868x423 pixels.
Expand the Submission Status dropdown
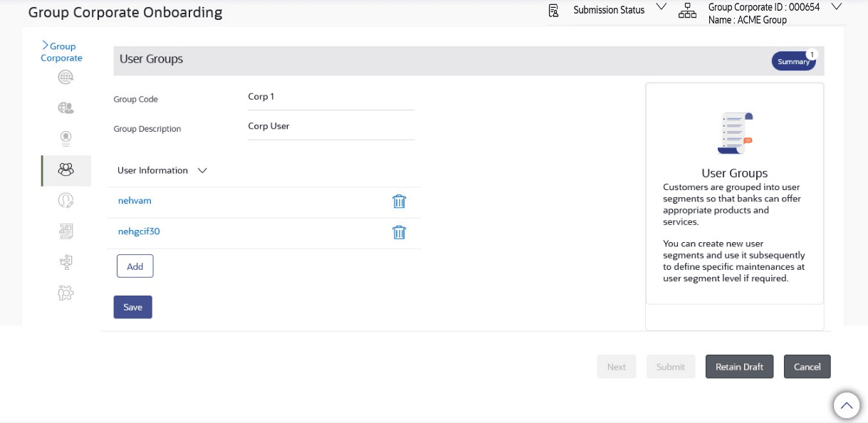pyautogui.click(x=661, y=8)
